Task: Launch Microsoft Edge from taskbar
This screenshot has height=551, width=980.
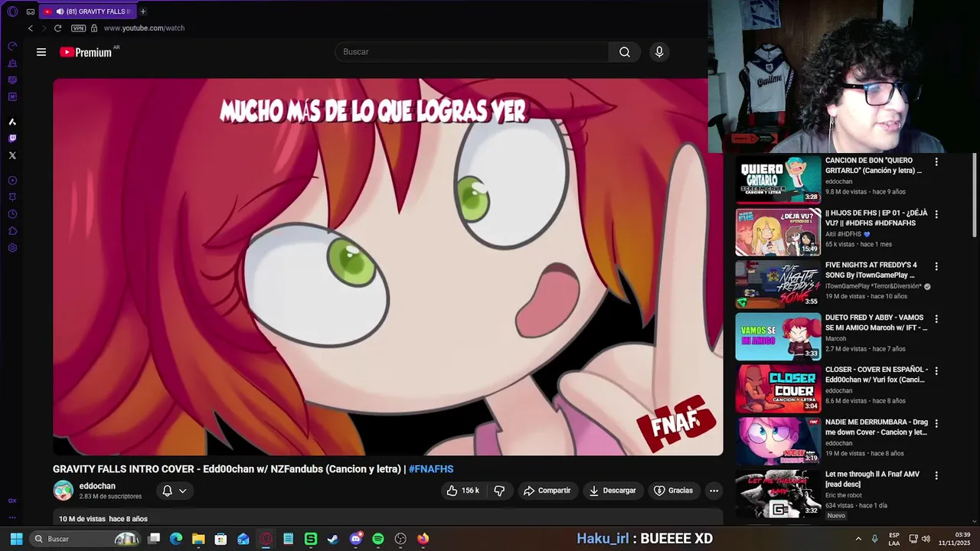Action: pos(176,539)
